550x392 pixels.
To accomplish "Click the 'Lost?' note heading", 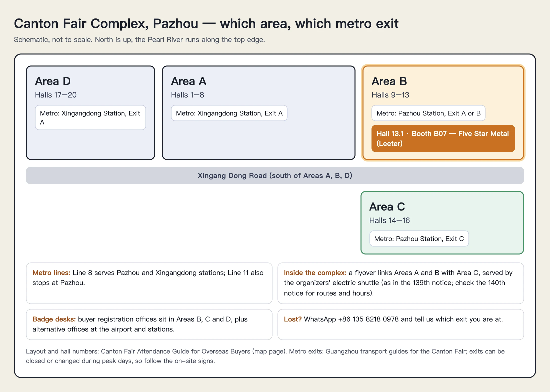I will [293, 319].
